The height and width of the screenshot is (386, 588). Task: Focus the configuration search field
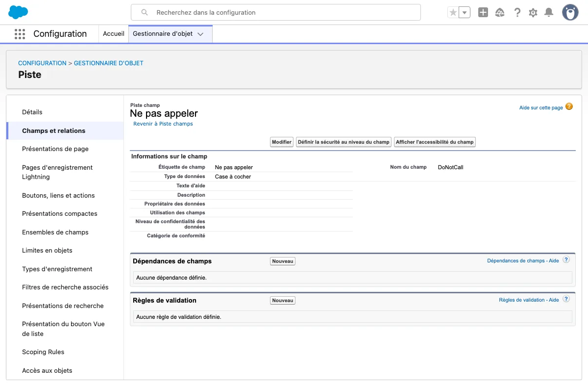pos(276,12)
